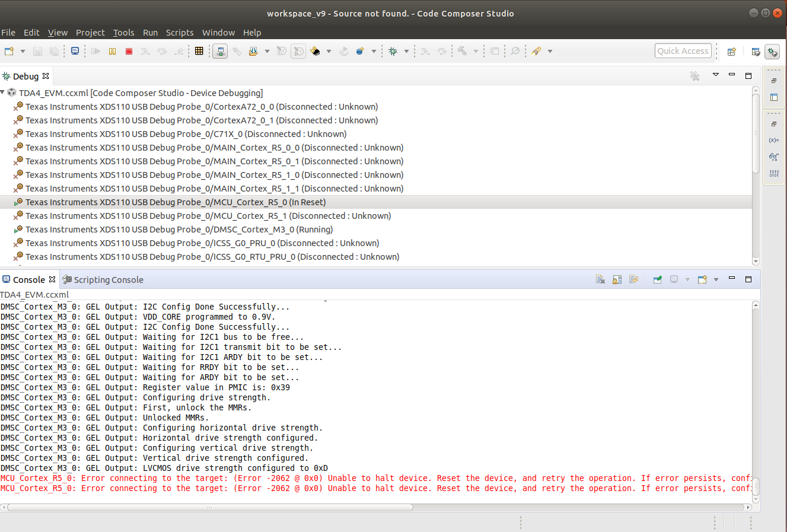Click the Load Program folder icon

(253, 52)
